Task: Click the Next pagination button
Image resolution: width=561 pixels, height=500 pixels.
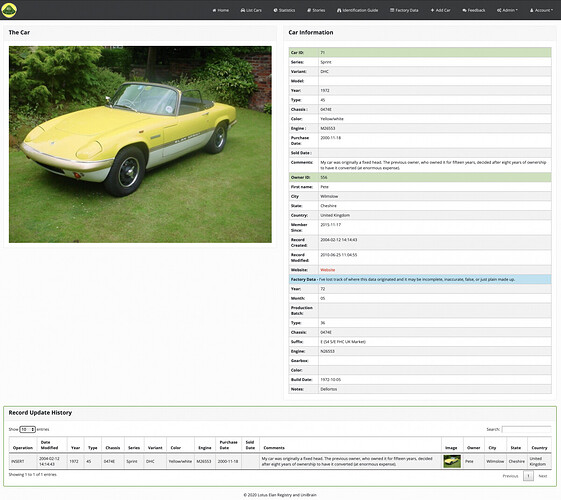Action: click(x=543, y=476)
